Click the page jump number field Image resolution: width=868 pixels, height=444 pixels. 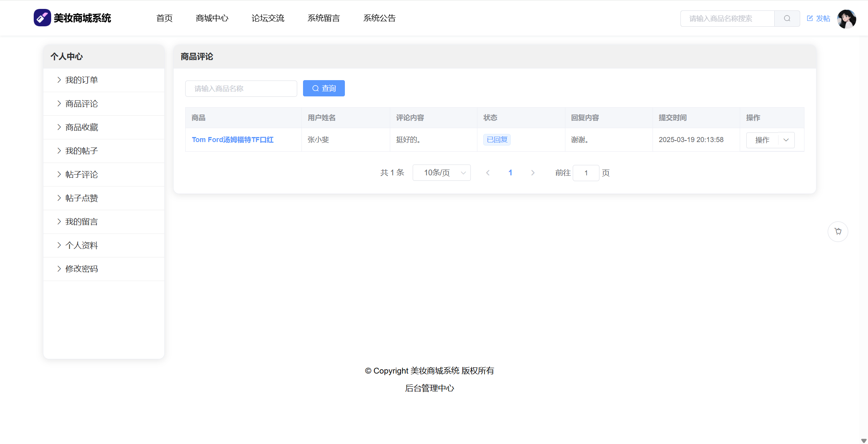tap(586, 173)
